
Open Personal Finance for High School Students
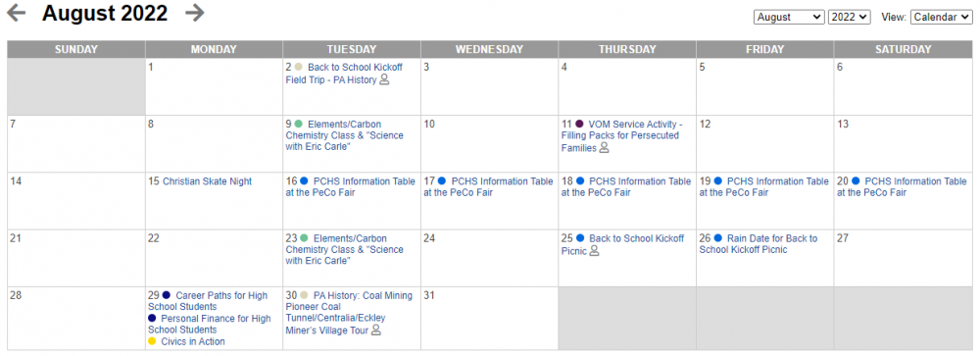click(210, 324)
